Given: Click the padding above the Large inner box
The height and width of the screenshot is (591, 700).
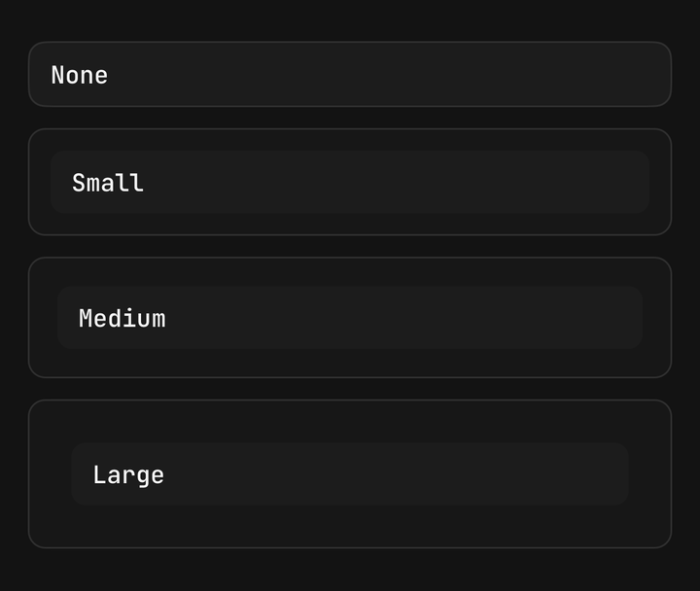Looking at the screenshot, I should [x=350, y=421].
